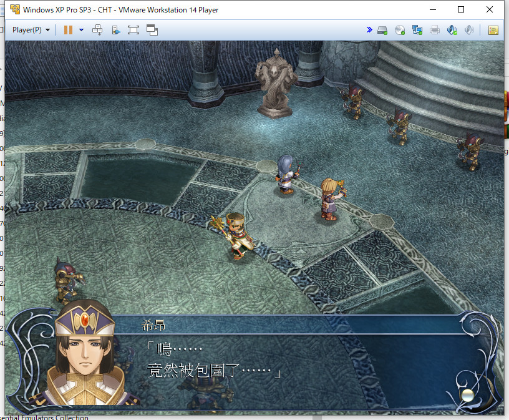Click the network adapter icon

coord(417,30)
